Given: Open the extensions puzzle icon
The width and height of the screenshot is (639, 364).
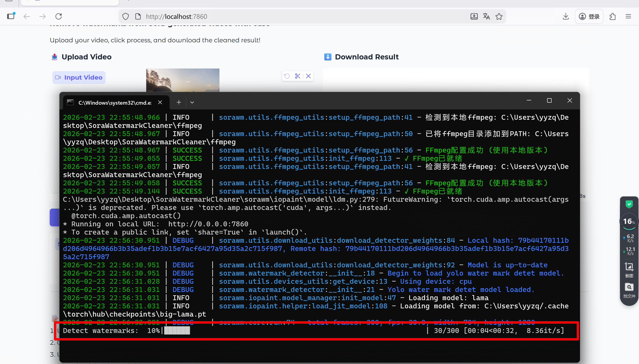Looking at the screenshot, I should coord(612,16).
